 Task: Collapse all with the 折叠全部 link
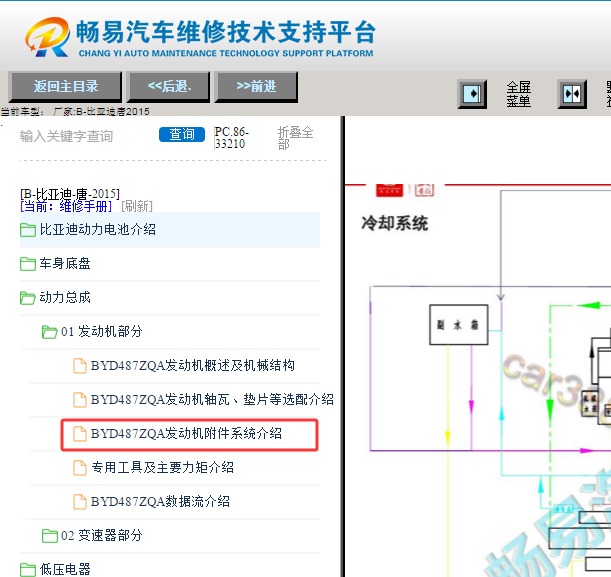(x=295, y=138)
